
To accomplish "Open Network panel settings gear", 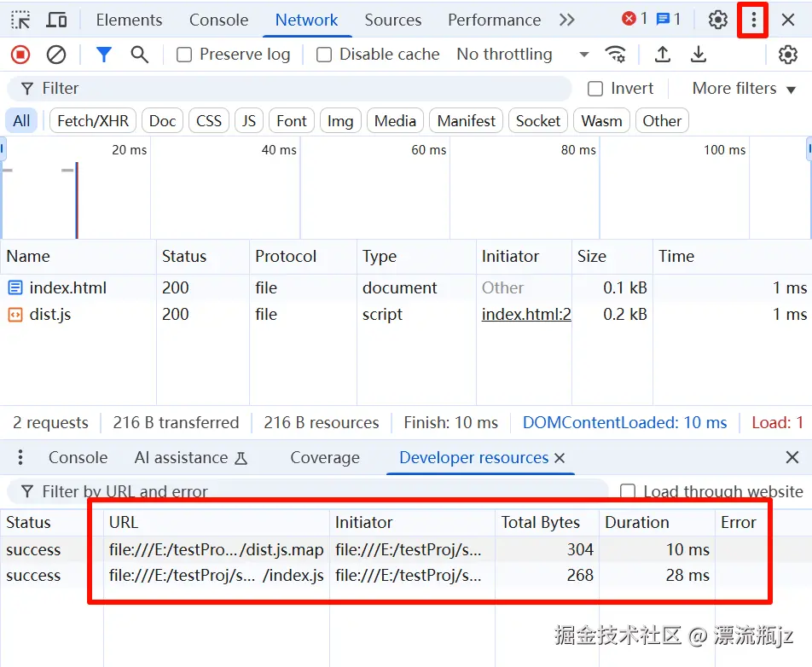I will (787, 55).
